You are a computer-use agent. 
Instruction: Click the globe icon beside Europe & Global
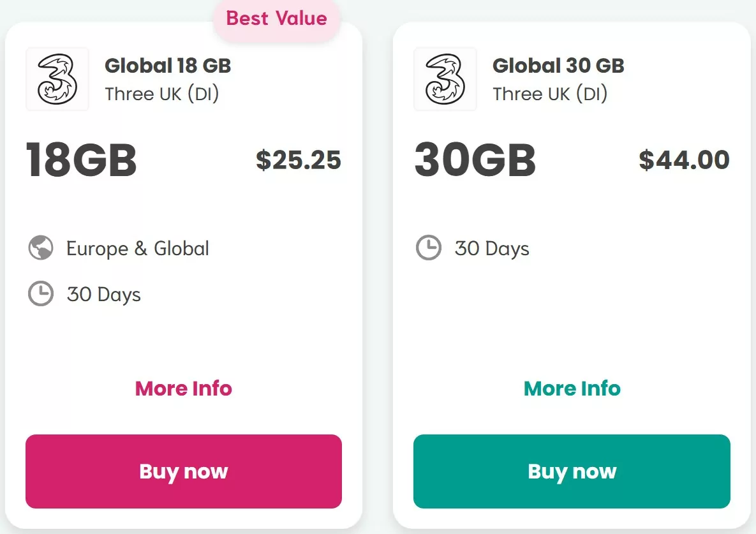[x=40, y=248]
